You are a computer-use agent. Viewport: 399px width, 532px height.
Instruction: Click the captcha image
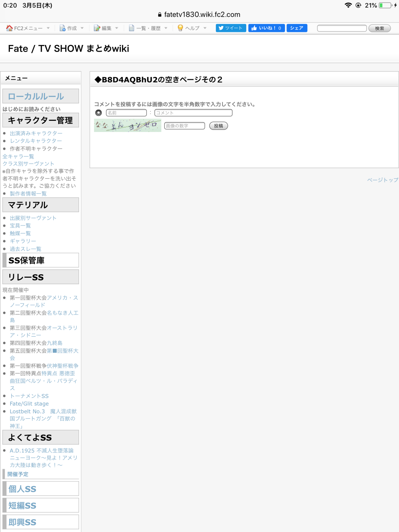[x=127, y=125]
